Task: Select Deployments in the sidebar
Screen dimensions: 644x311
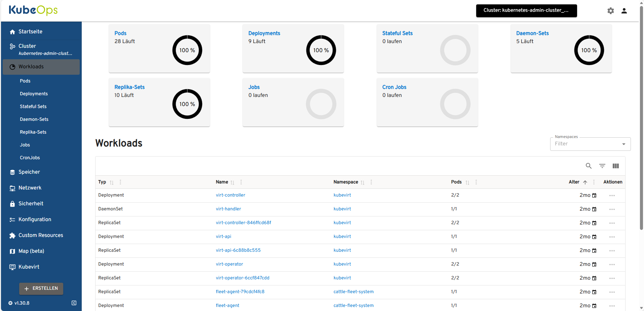Action: click(x=34, y=94)
